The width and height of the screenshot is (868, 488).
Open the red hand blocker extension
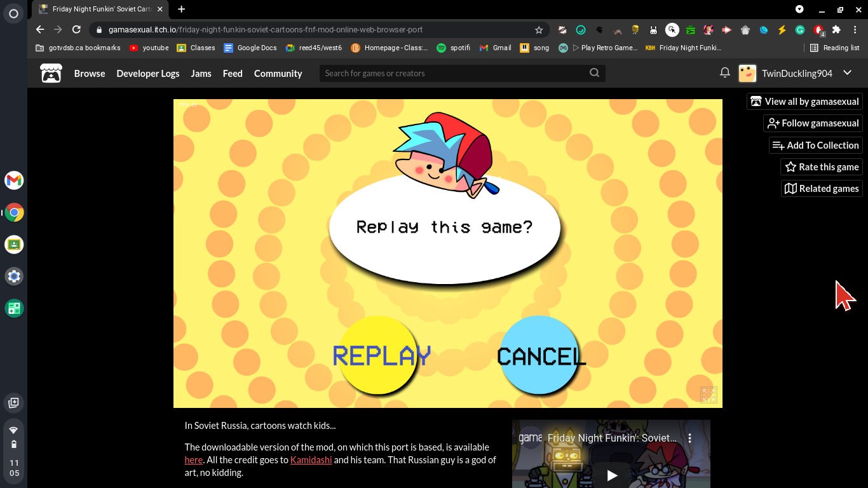coord(818,30)
